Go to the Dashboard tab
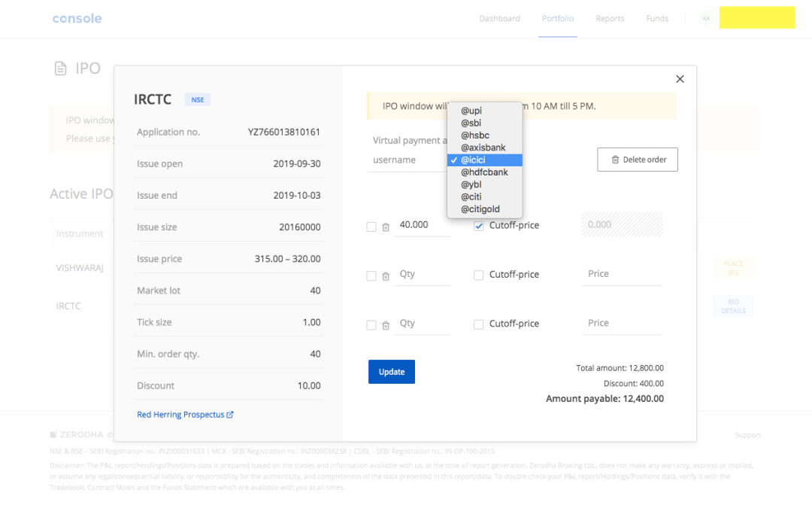The image size is (812, 508). pos(500,19)
